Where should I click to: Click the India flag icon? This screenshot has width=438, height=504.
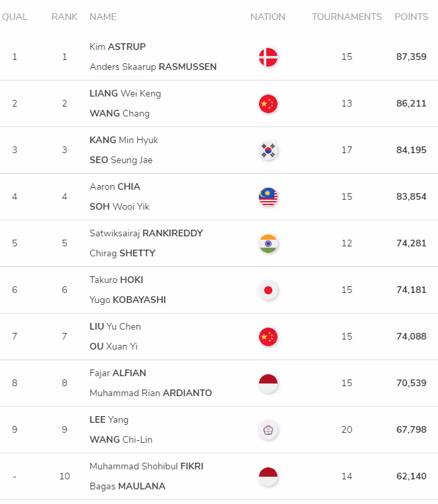tap(268, 244)
